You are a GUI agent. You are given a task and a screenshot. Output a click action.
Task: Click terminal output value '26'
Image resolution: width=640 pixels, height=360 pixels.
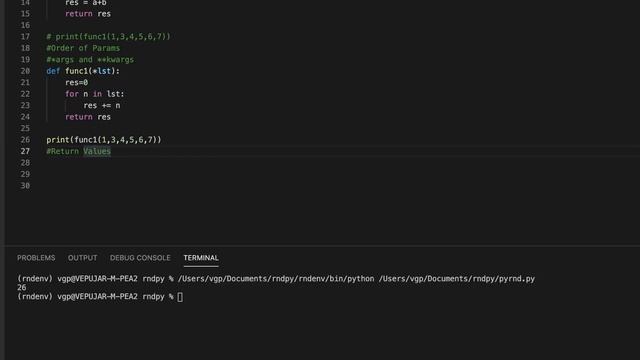(22, 287)
